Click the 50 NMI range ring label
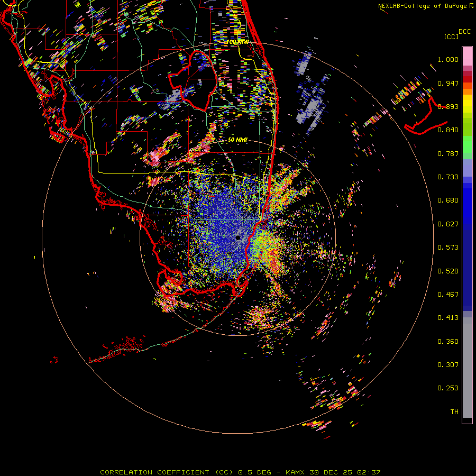 237,140
